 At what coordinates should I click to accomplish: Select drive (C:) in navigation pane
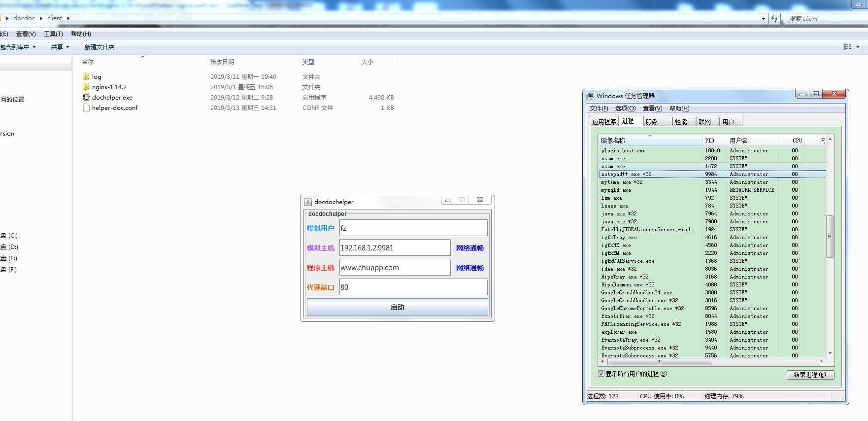[9, 236]
